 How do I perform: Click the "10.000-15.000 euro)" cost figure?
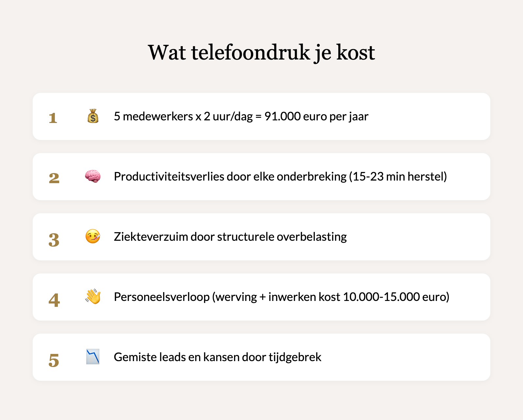(x=396, y=297)
